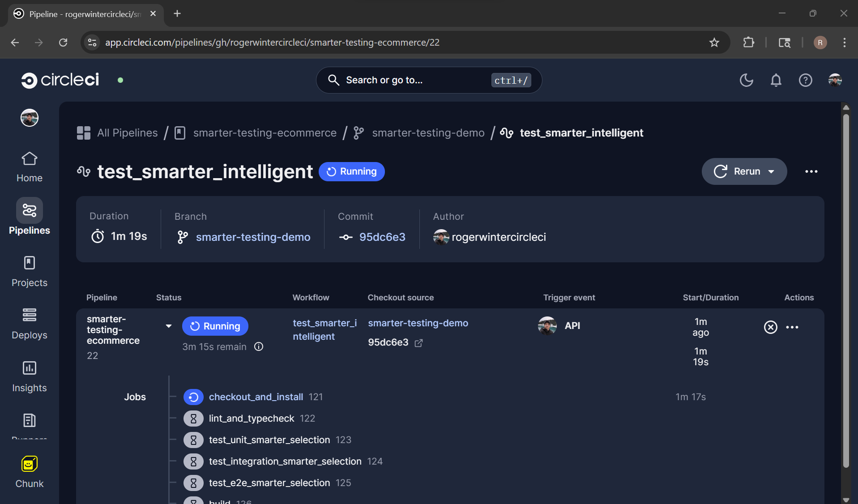
Task: Open the commit external link icon
Action: 418,343
